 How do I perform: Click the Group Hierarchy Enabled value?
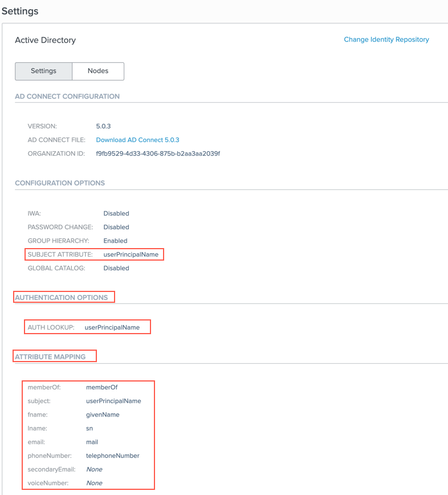(115, 241)
